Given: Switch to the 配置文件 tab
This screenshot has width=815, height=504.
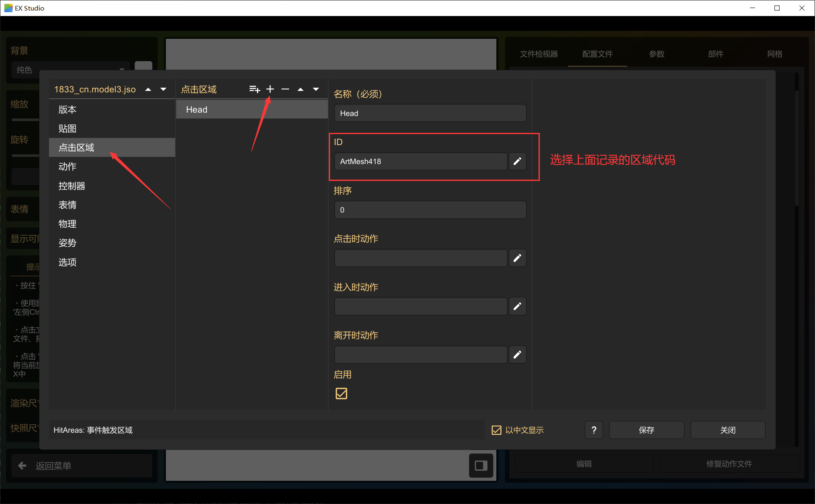Looking at the screenshot, I should pyautogui.click(x=597, y=54).
